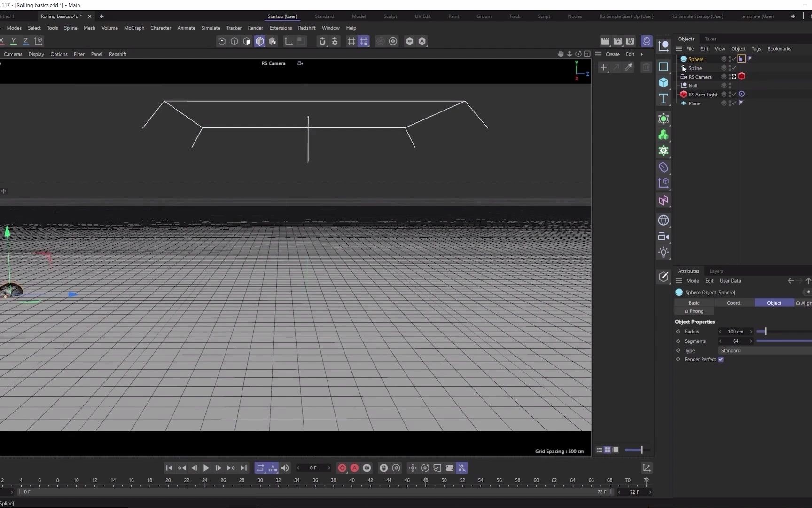Click the Redshift tag on RS Camera
Screen dimensions: 812x508
(x=742, y=76)
